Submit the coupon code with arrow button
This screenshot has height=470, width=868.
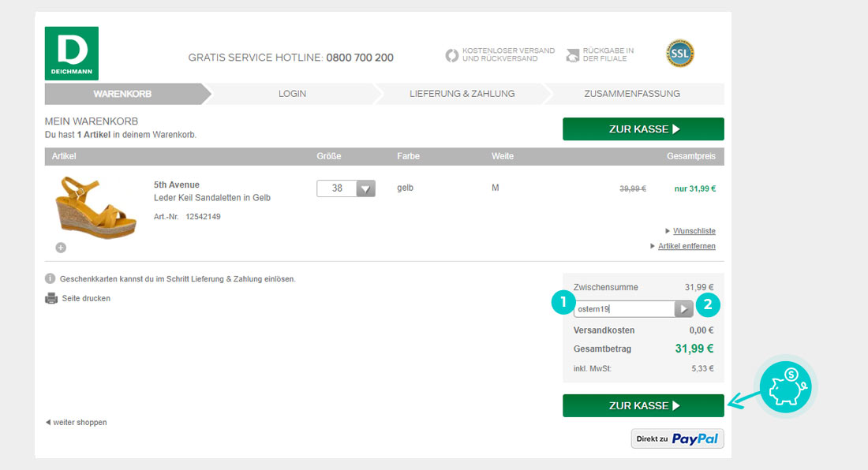coord(683,308)
